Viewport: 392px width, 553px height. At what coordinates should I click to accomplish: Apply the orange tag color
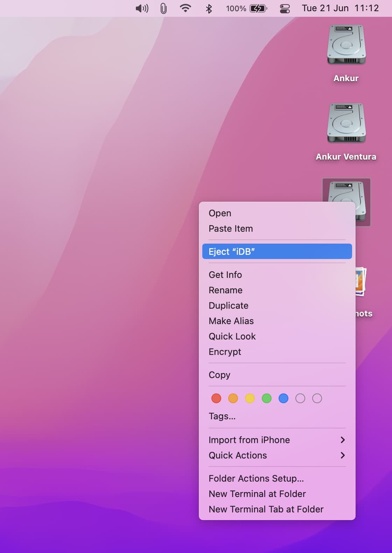pos(233,398)
